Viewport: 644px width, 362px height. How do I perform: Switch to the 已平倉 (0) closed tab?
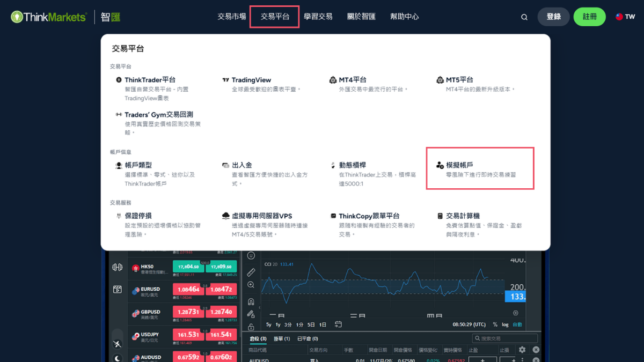(x=308, y=339)
